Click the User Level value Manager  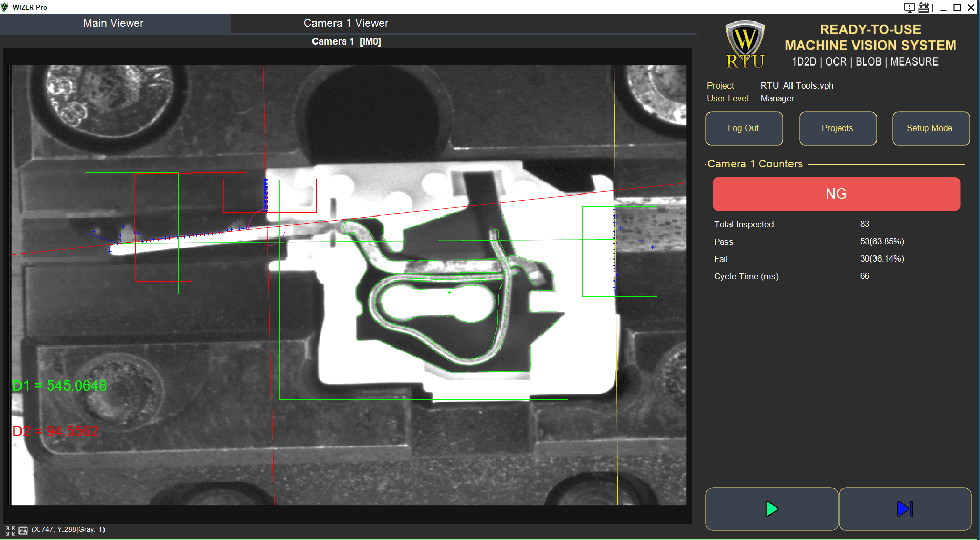pos(777,98)
